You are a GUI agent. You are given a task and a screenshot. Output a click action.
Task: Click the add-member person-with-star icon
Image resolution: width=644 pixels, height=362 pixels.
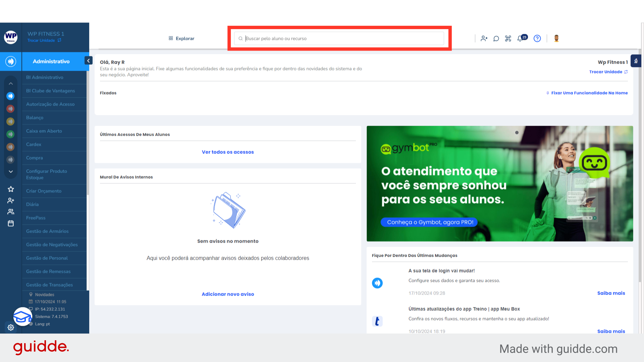click(x=484, y=38)
